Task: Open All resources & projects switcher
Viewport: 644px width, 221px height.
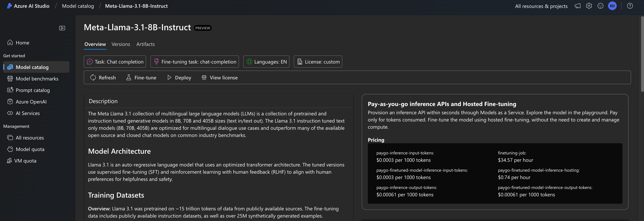Action: click(x=541, y=6)
